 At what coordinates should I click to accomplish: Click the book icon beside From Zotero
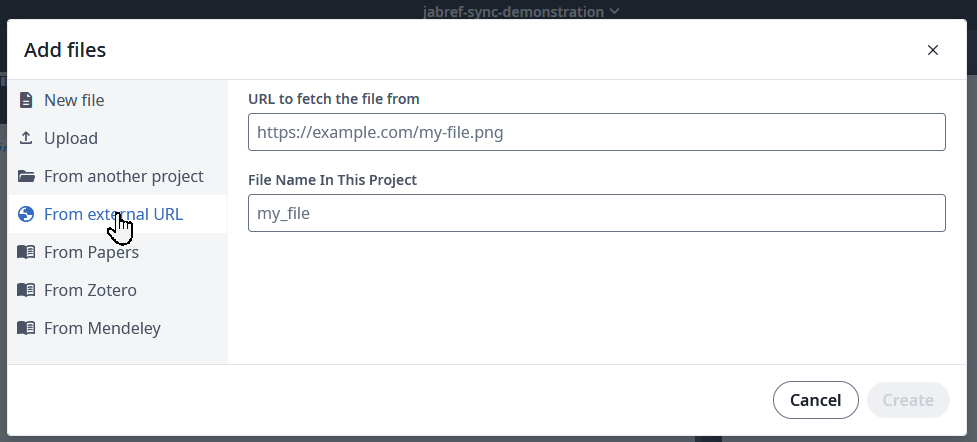(x=26, y=290)
